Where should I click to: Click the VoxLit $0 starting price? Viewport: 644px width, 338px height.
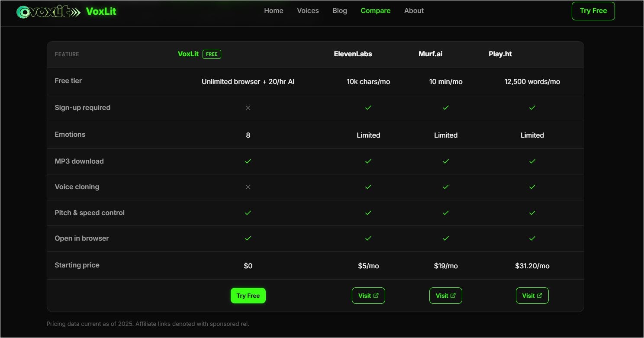coord(248,266)
